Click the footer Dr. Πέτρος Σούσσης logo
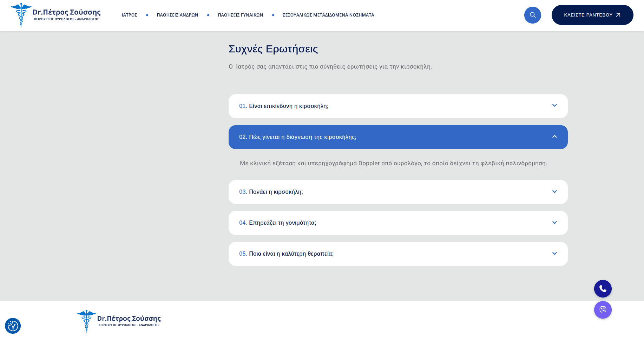644x339 pixels. pyautogui.click(x=119, y=321)
